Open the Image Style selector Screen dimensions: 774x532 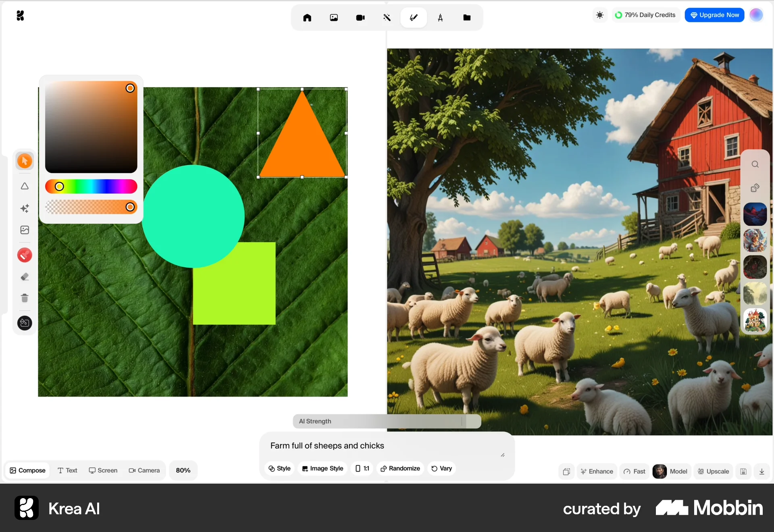tap(322, 468)
